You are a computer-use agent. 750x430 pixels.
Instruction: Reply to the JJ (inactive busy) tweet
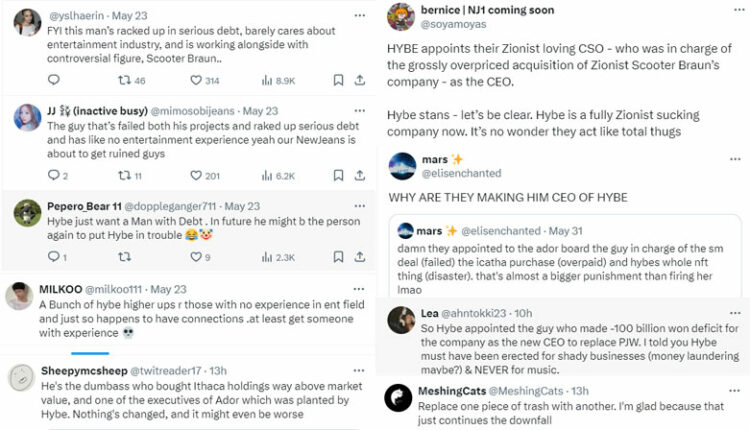[x=53, y=176]
